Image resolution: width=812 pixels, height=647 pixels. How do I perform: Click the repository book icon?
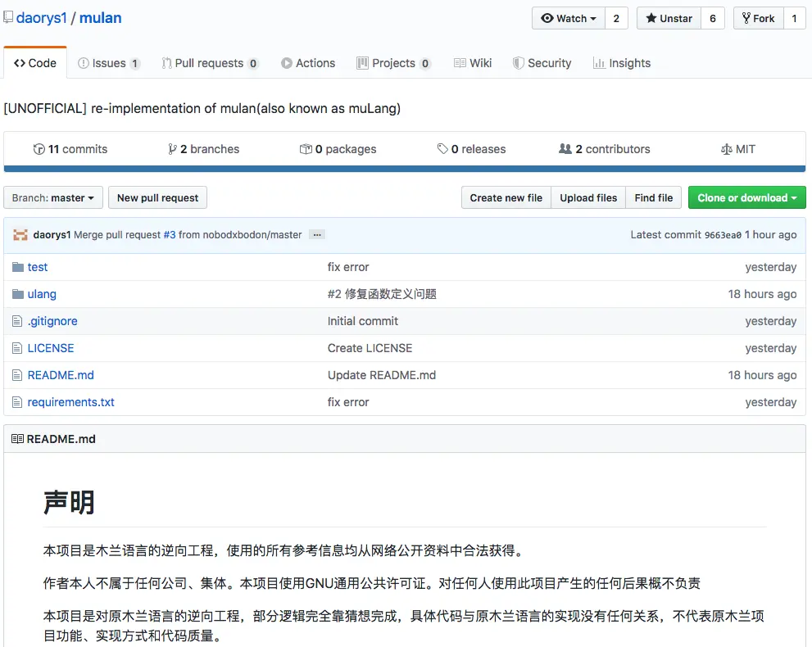point(7,17)
